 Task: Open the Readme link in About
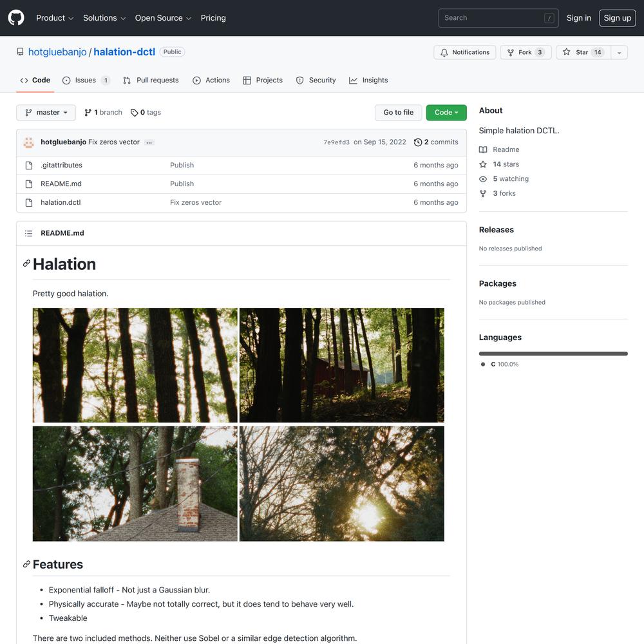500,150
